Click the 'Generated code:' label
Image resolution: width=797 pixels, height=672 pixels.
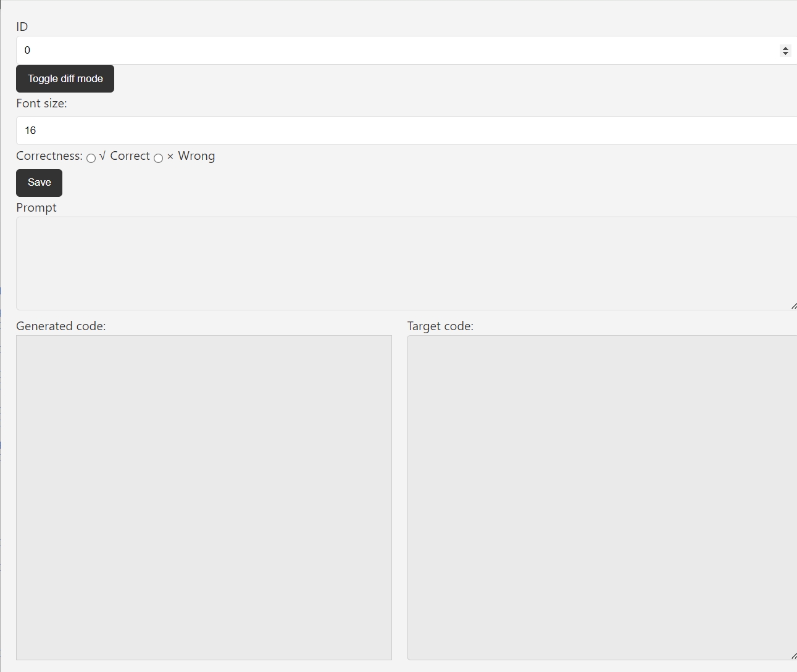click(61, 326)
